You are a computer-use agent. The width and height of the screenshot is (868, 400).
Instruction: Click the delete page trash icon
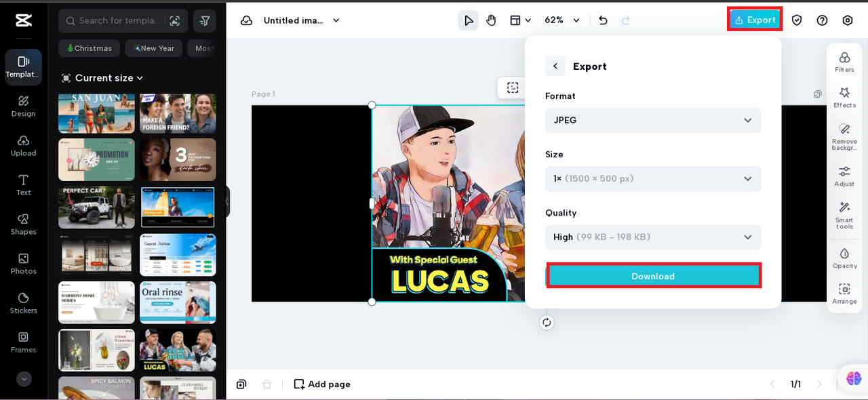(267, 384)
